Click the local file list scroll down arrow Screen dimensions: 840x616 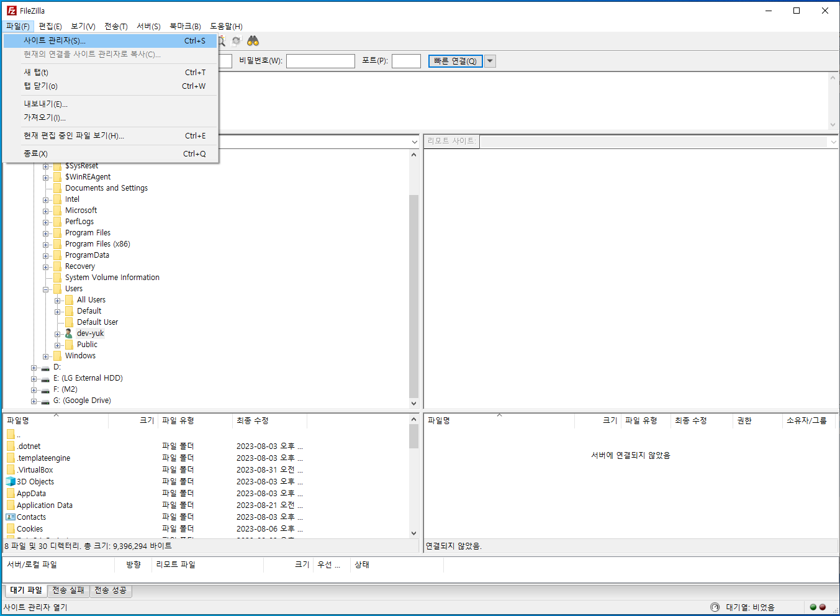414,533
